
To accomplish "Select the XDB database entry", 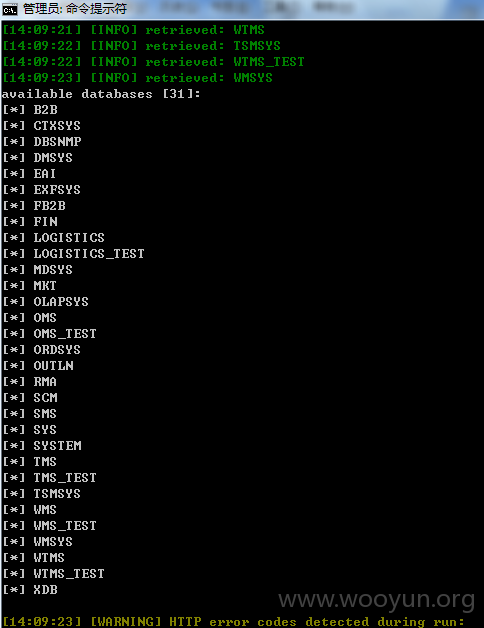I will [x=30, y=590].
